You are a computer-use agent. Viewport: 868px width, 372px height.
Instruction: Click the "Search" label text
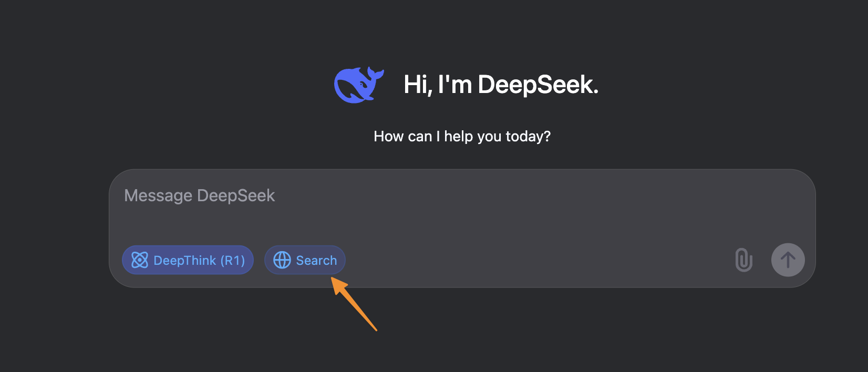pos(316,261)
